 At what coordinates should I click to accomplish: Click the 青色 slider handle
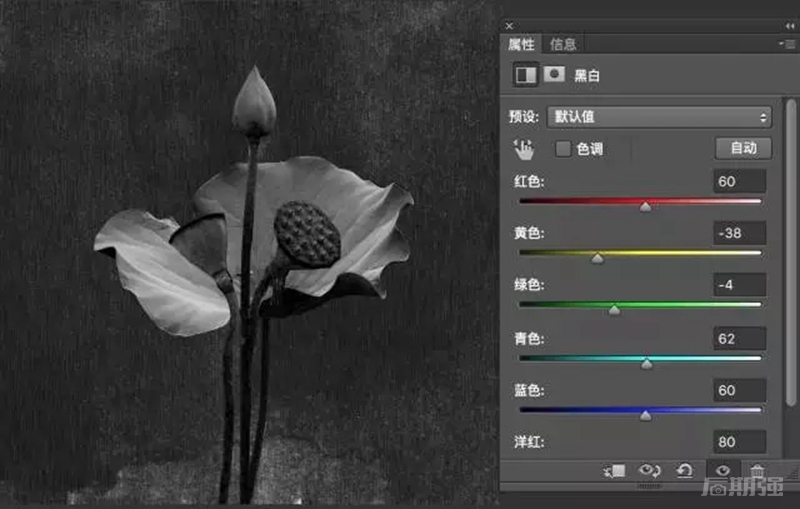[x=646, y=363]
